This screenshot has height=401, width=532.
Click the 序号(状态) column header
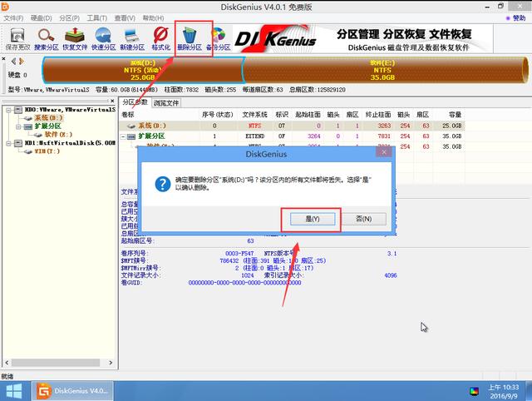point(217,115)
